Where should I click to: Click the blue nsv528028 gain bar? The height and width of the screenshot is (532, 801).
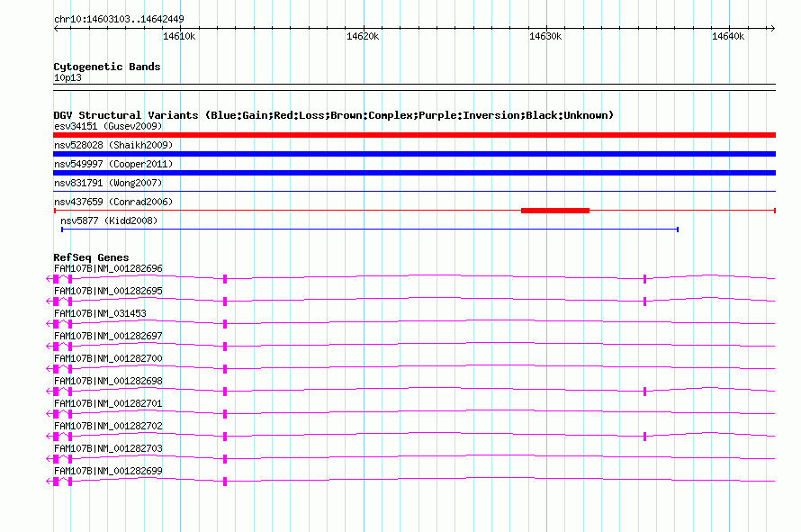414,154
